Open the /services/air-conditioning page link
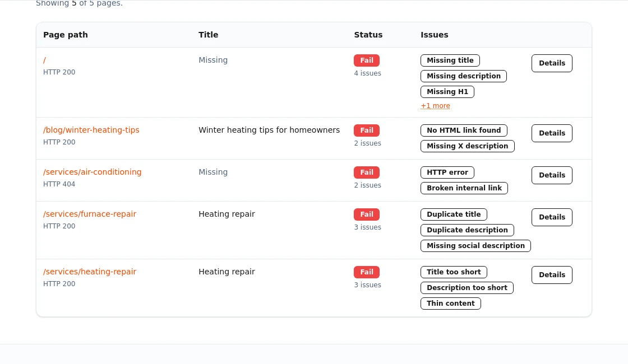 [x=92, y=172]
